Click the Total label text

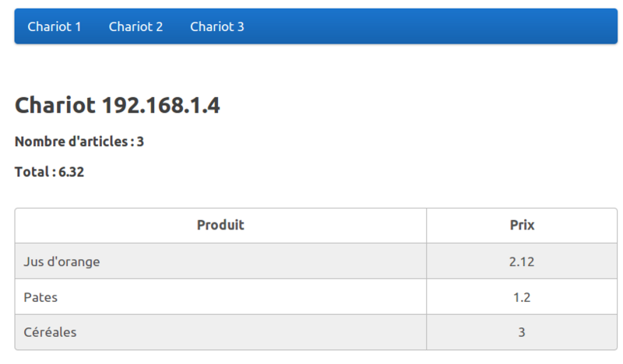pyautogui.click(x=33, y=172)
